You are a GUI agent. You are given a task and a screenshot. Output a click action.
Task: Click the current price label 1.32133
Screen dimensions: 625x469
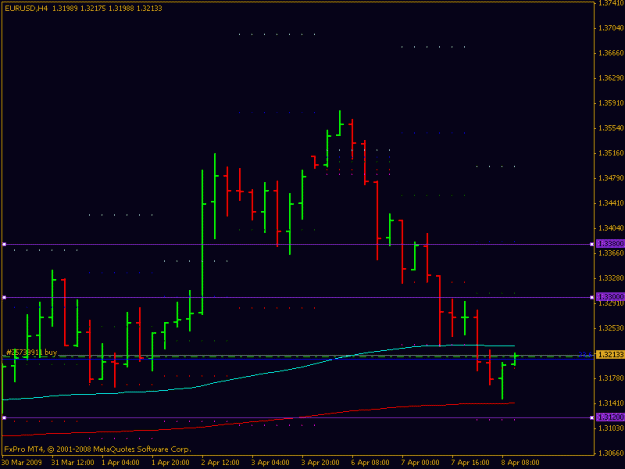[x=610, y=354]
